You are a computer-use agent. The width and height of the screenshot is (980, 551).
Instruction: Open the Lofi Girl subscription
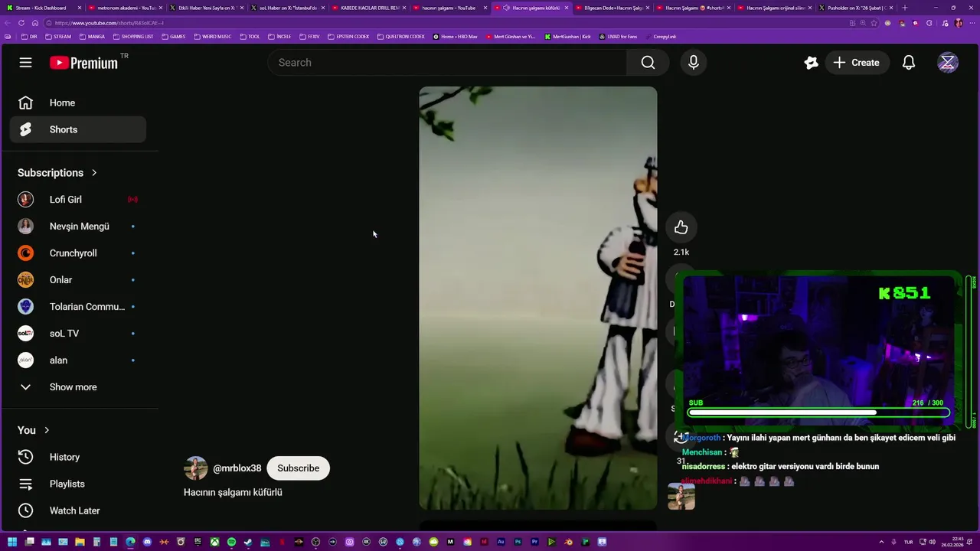pyautogui.click(x=77, y=200)
